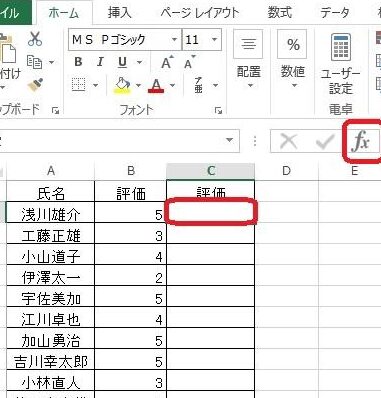Click the formula bar Cancel X icon
The width and height of the screenshot is (381, 398).
pos(288,141)
